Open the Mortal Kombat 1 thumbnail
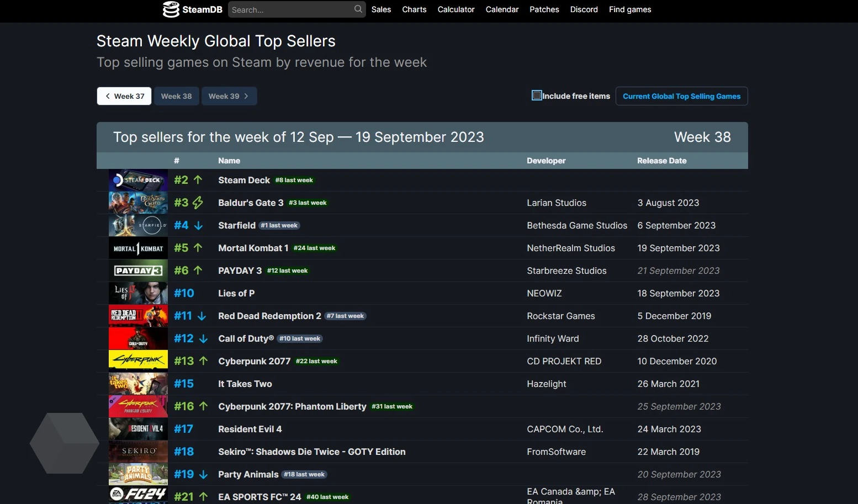The image size is (858, 504). tap(138, 248)
